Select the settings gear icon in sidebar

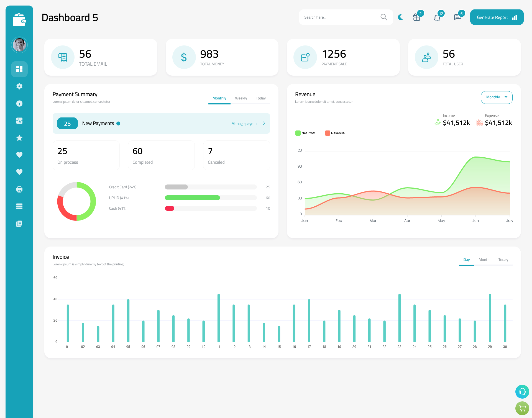[x=19, y=86]
